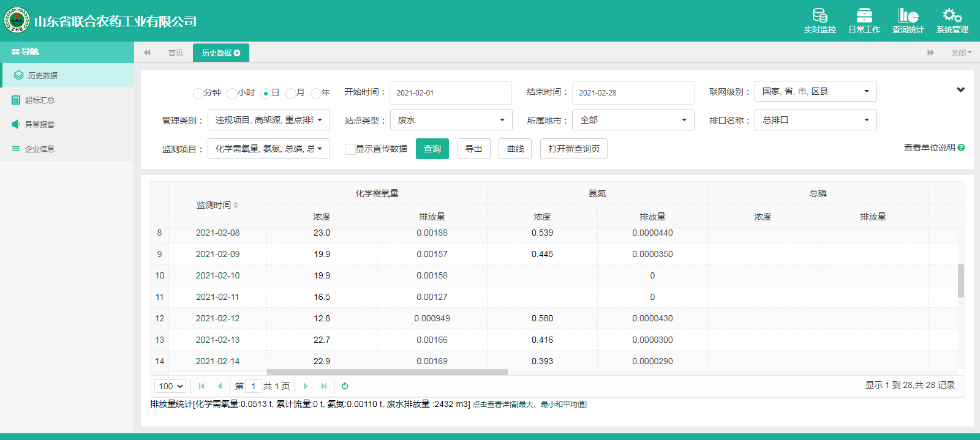Expand the 站点类型 dropdown showing 废水
980x440 pixels.
[x=451, y=120]
